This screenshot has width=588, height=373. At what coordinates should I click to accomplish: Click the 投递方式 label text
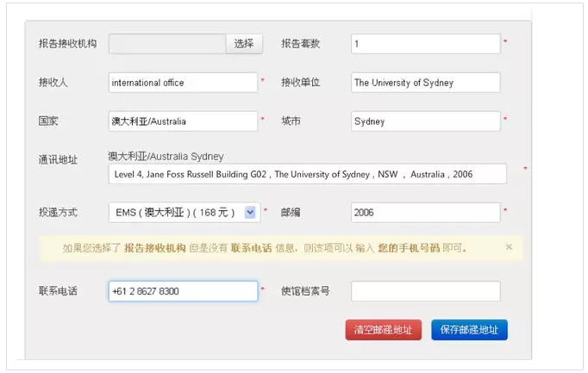pyautogui.click(x=58, y=212)
